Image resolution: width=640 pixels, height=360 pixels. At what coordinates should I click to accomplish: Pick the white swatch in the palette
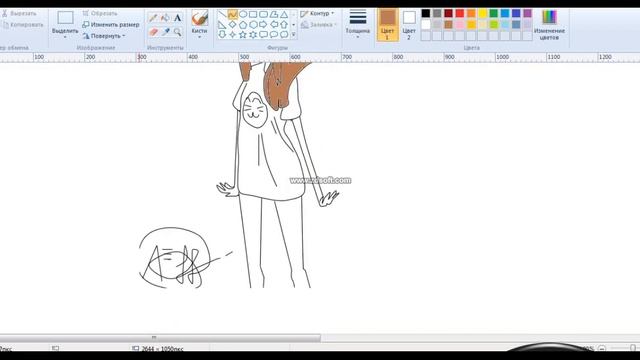pyautogui.click(x=426, y=24)
